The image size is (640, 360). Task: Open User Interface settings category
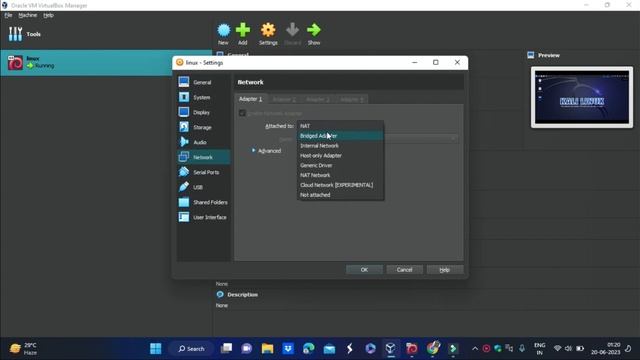click(x=203, y=217)
